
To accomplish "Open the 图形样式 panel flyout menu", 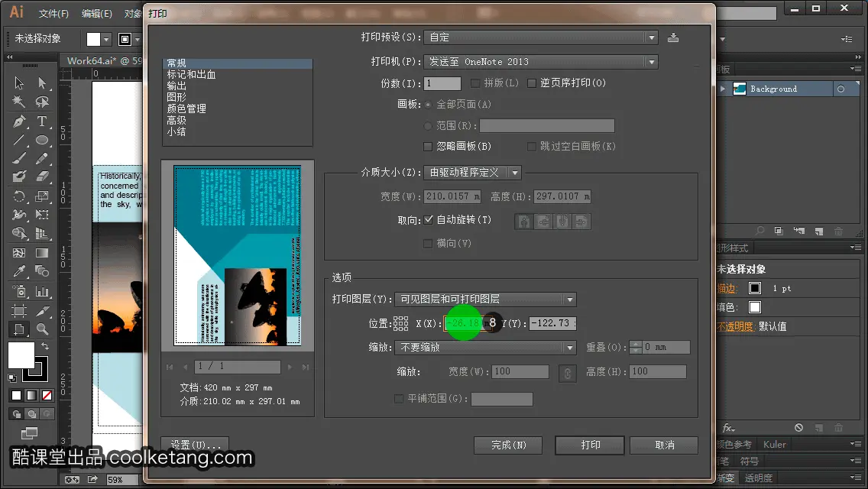I will (x=856, y=248).
